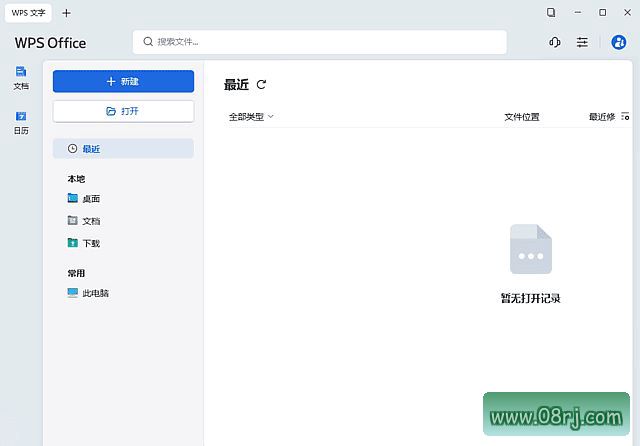Expand the 全部类型 file type filter
The width and height of the screenshot is (640, 446).
tap(251, 117)
